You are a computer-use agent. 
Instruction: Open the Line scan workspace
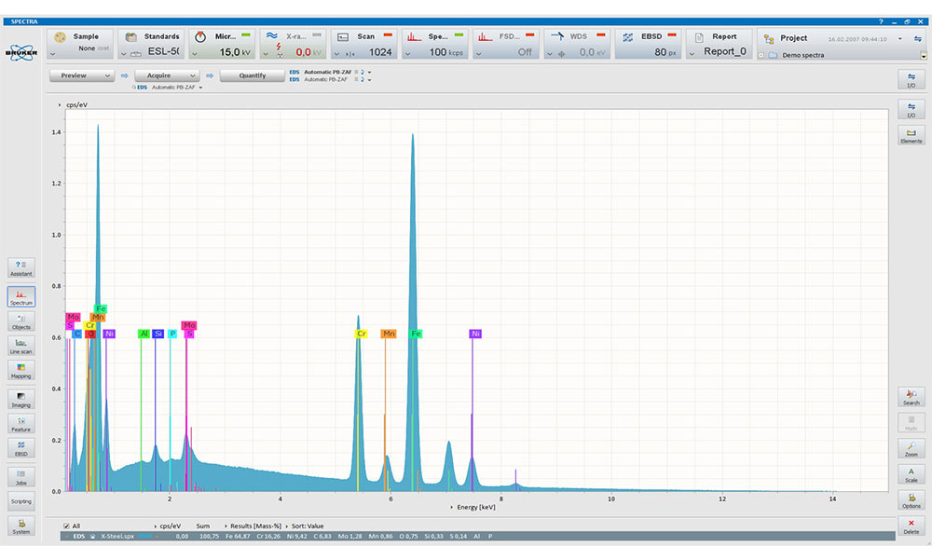21,347
